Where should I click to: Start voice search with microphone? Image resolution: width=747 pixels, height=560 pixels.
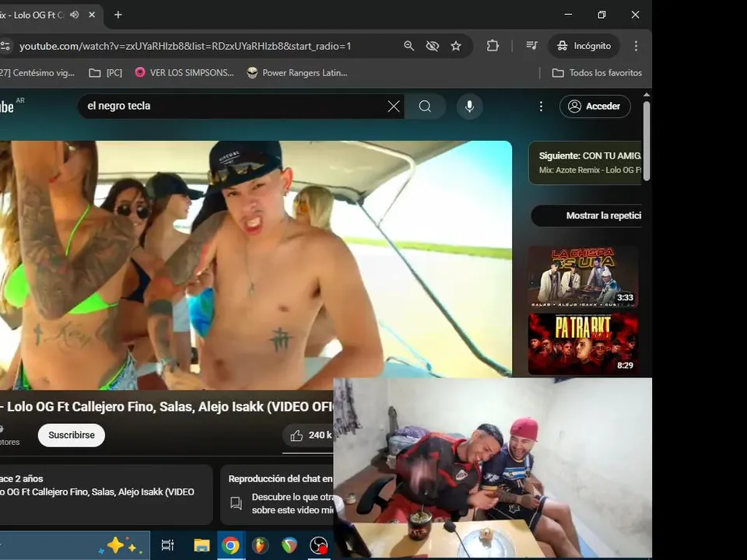(x=469, y=107)
